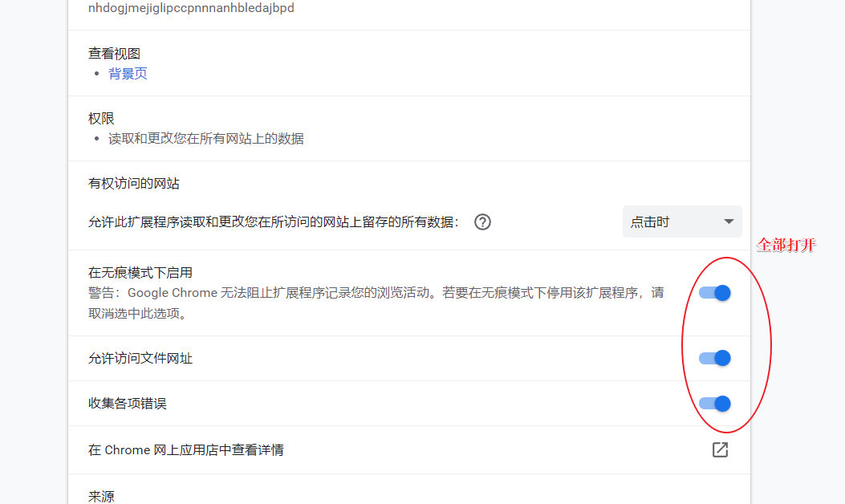The width and height of the screenshot is (845, 504).
Task: Click the 允许此扩展程序读取和更改 description text
Action: click(x=273, y=222)
